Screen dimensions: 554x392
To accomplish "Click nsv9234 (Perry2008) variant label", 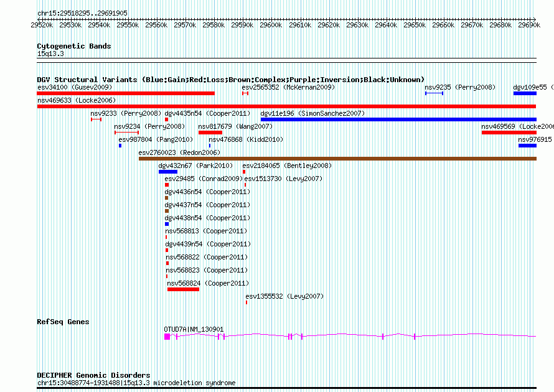I will (149, 126).
